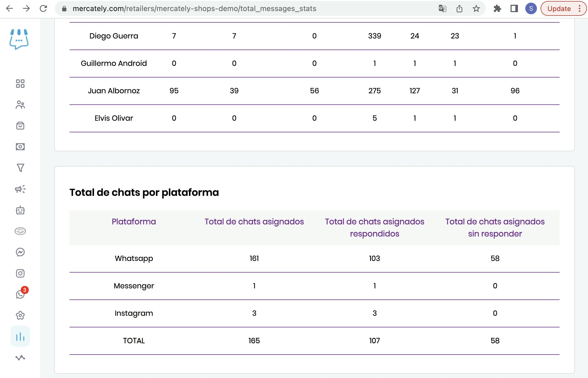Click the Total de chats asignados respondidos header
The image size is (588, 378).
pos(375,227)
